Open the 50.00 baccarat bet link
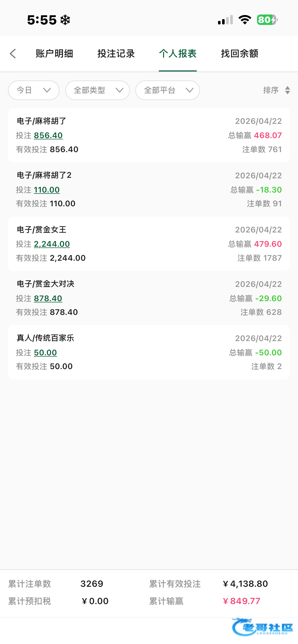 45,353
